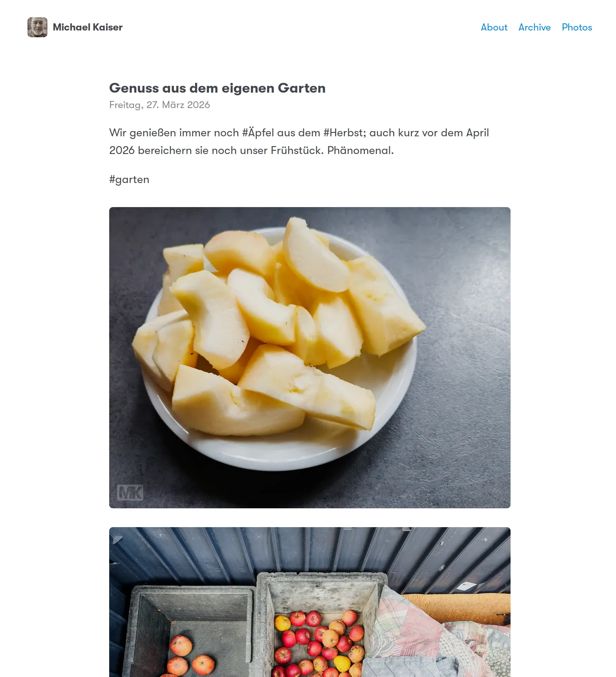The image size is (616, 677).
Task: Click the word Phänomenal in post text
Action: 360,150
